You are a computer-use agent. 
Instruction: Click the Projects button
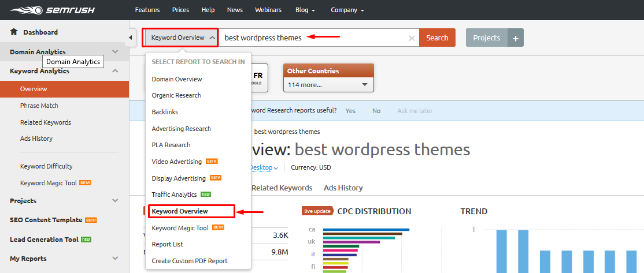click(x=487, y=38)
